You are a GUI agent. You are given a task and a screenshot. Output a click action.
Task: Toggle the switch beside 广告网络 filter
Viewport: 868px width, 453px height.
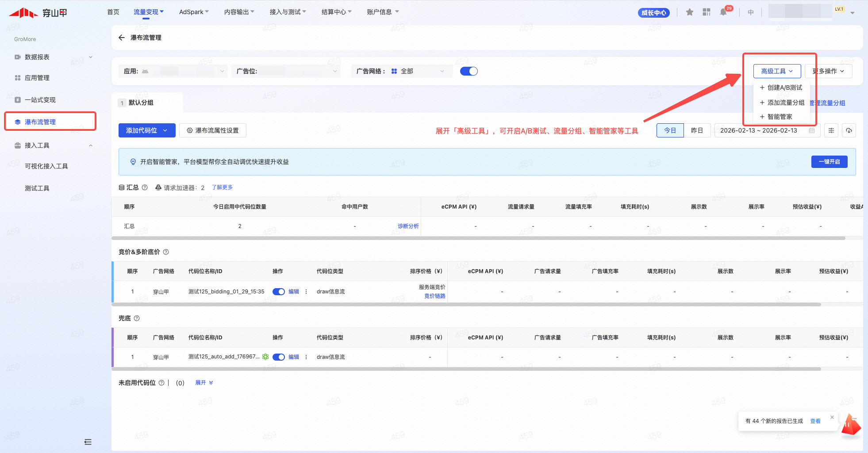click(x=469, y=71)
